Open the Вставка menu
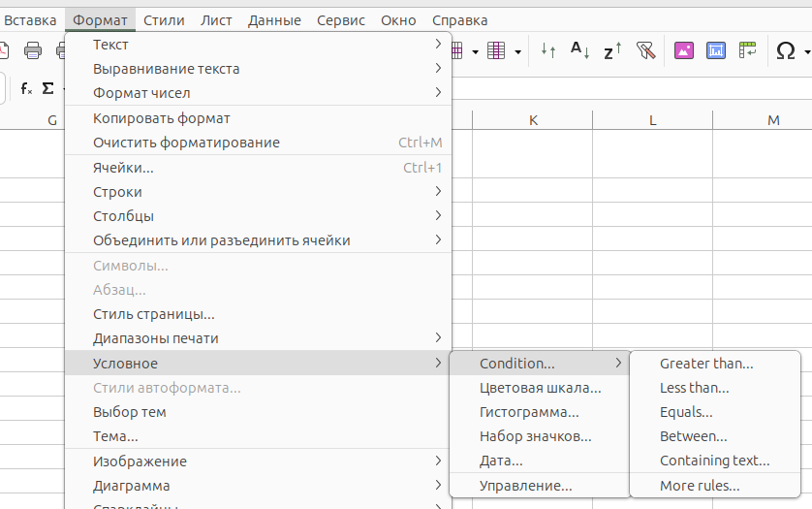This screenshot has width=812, height=509. click(30, 20)
